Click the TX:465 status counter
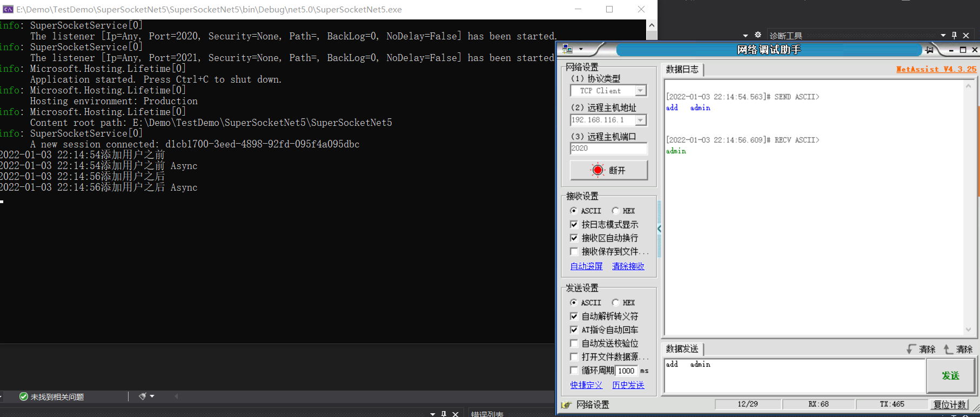980x417 pixels. point(891,404)
